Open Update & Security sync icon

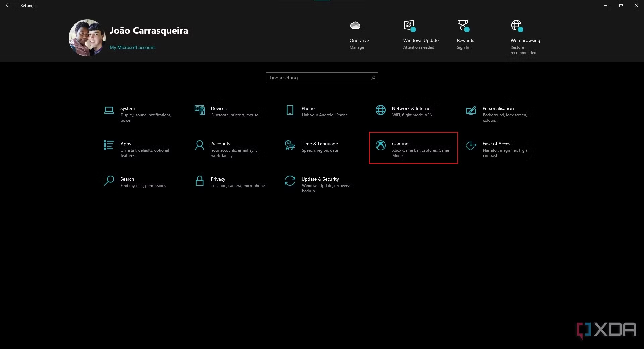pyautogui.click(x=290, y=181)
